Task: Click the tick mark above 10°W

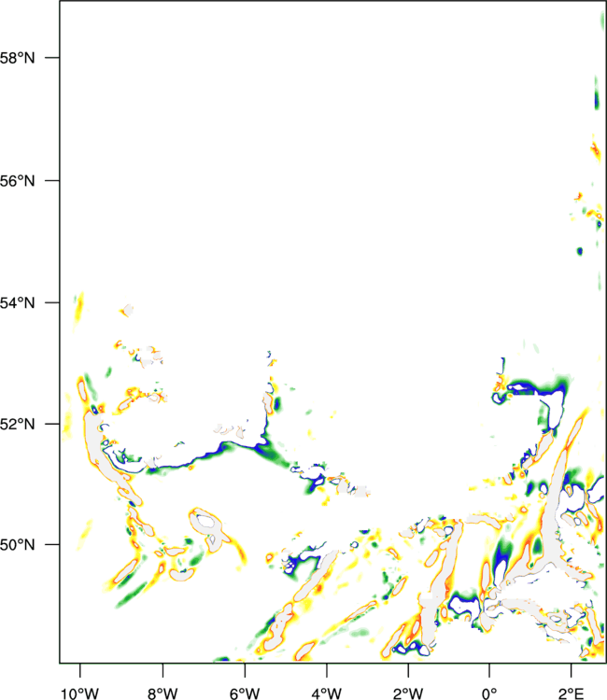Action: point(80,670)
